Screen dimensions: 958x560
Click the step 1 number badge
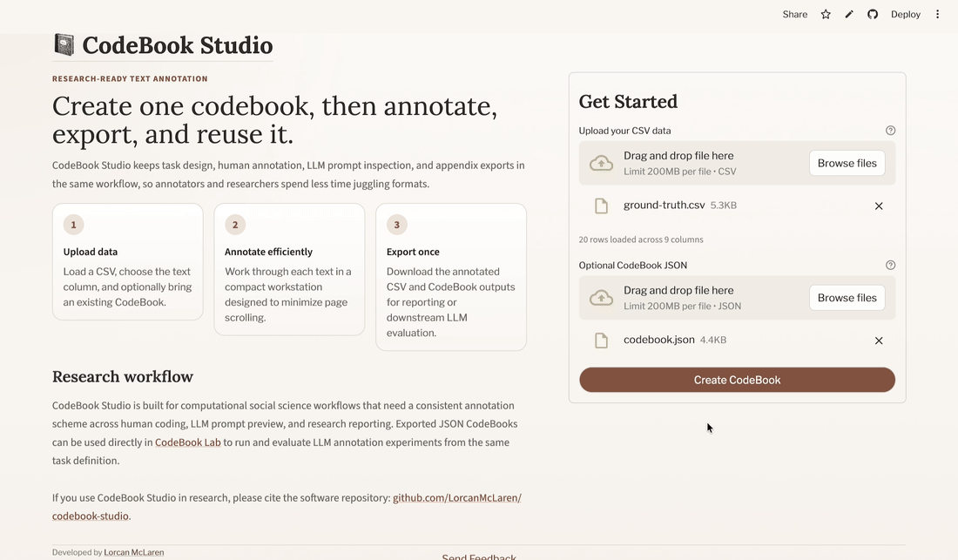pos(73,225)
